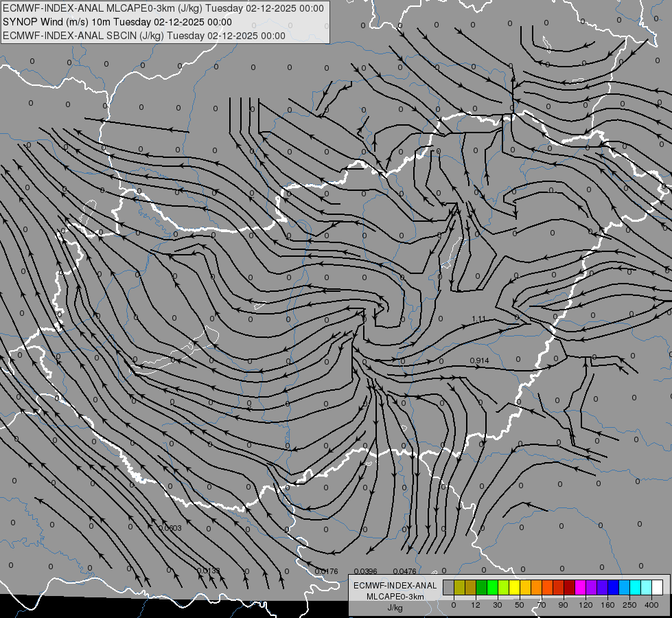Click the SYNOP Wind 10m title line
This screenshot has height=618, width=672.
[117, 22]
